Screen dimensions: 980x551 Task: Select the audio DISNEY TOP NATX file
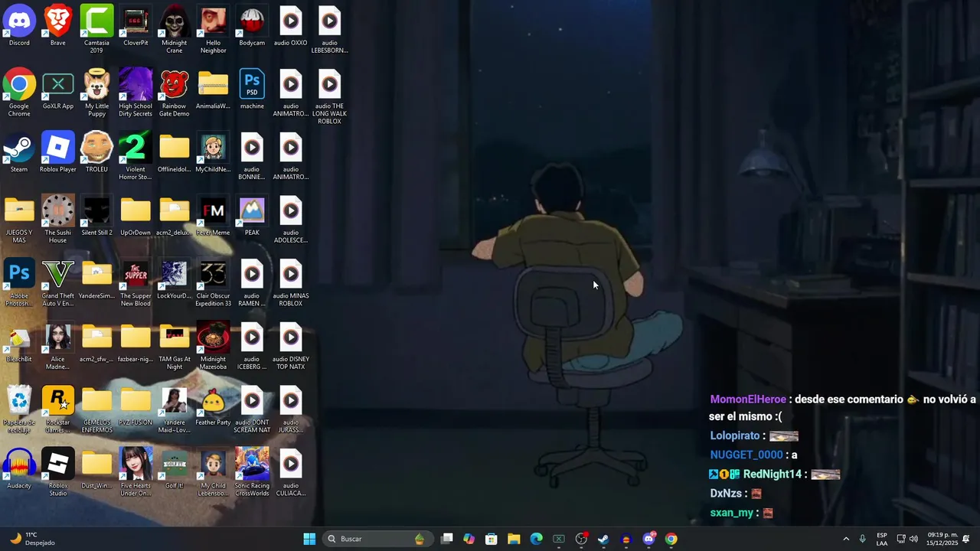(291, 347)
